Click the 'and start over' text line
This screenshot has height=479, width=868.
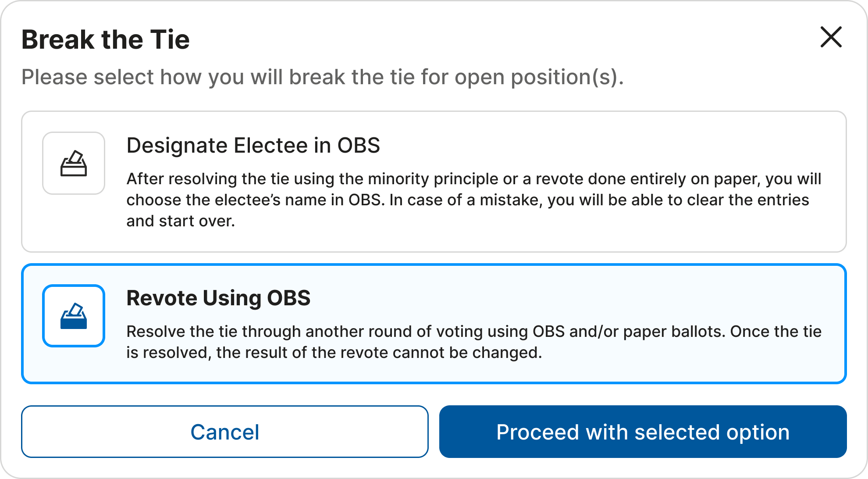[x=181, y=221]
